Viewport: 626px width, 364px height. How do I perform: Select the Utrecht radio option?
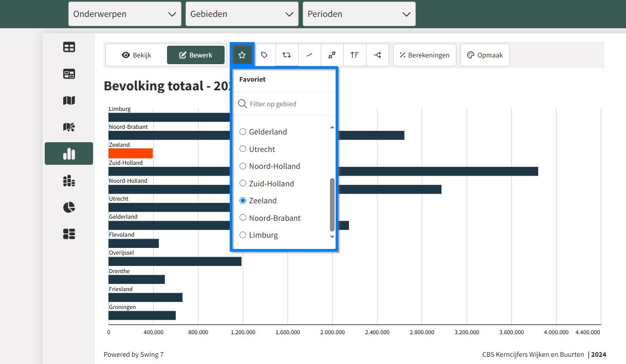coord(243,149)
